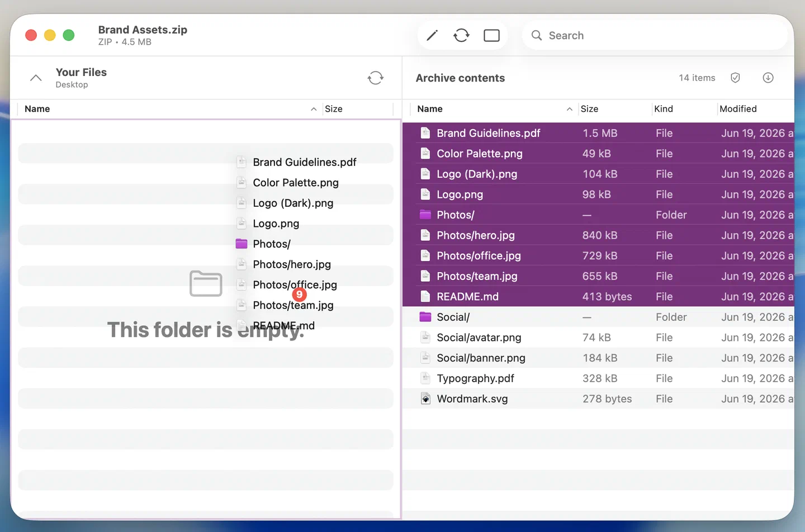Click file icon of Color Palette.png row
Screen dimensions: 805x532
[x=425, y=154]
